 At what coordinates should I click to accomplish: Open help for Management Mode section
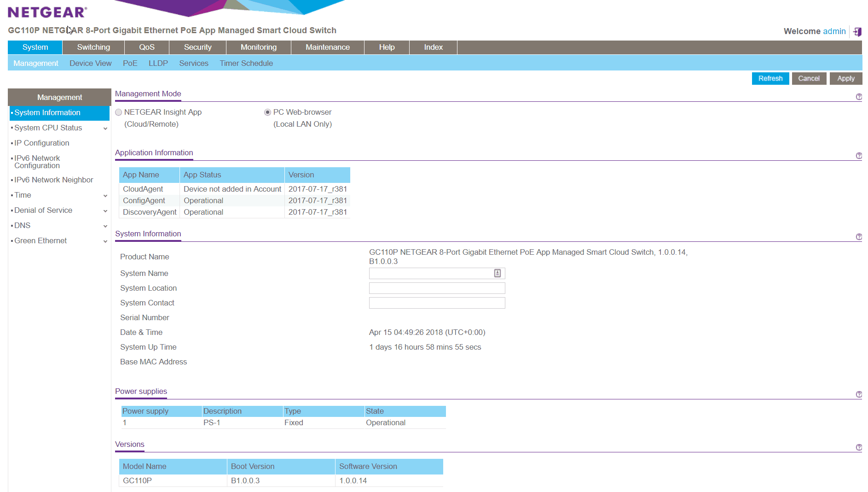(x=859, y=97)
